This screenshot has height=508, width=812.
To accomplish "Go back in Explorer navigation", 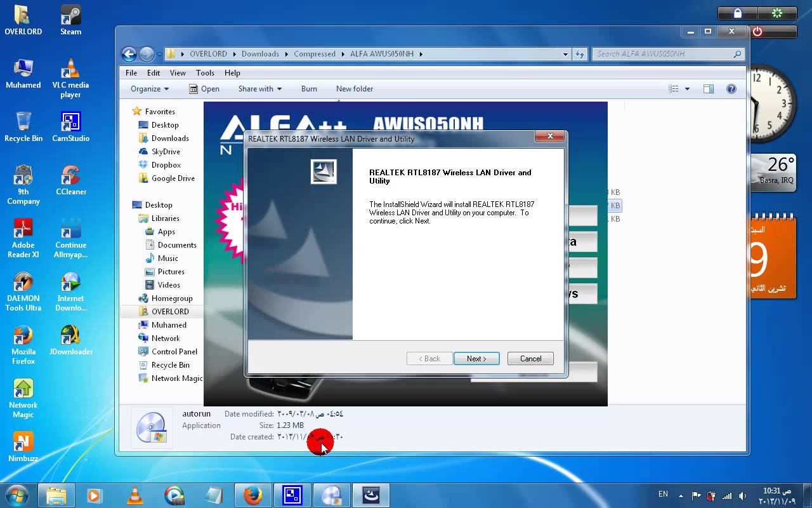I will click(129, 54).
